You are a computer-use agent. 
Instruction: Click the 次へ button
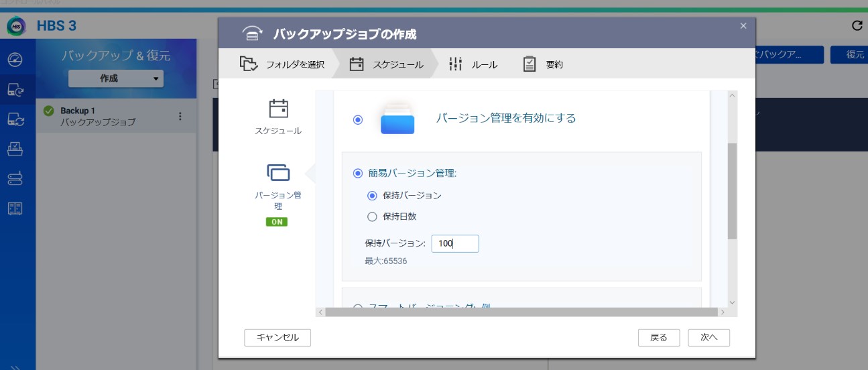[708, 337]
